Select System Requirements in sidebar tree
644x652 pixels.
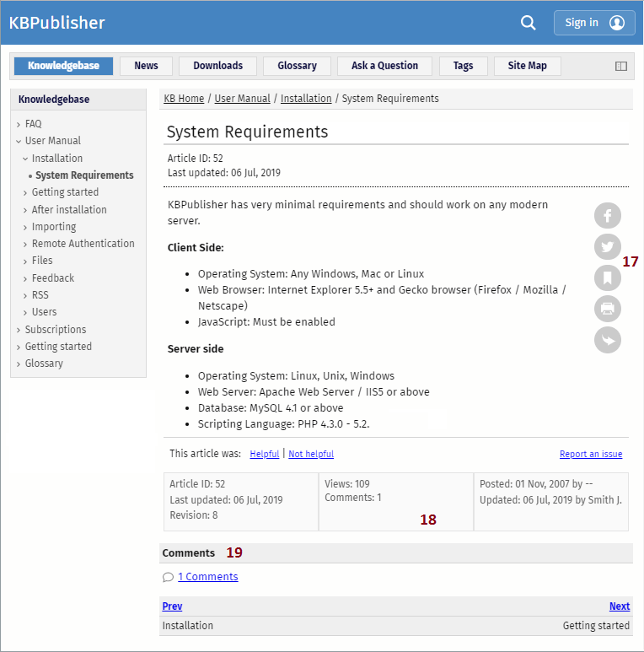84,175
